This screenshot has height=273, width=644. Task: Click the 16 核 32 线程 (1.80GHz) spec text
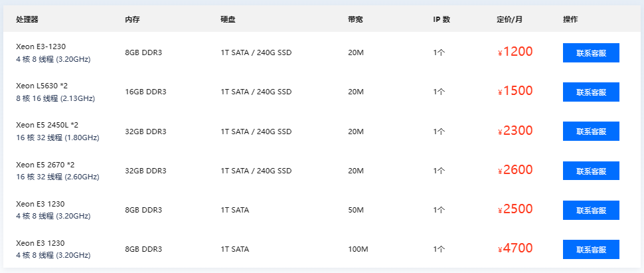click(x=58, y=137)
